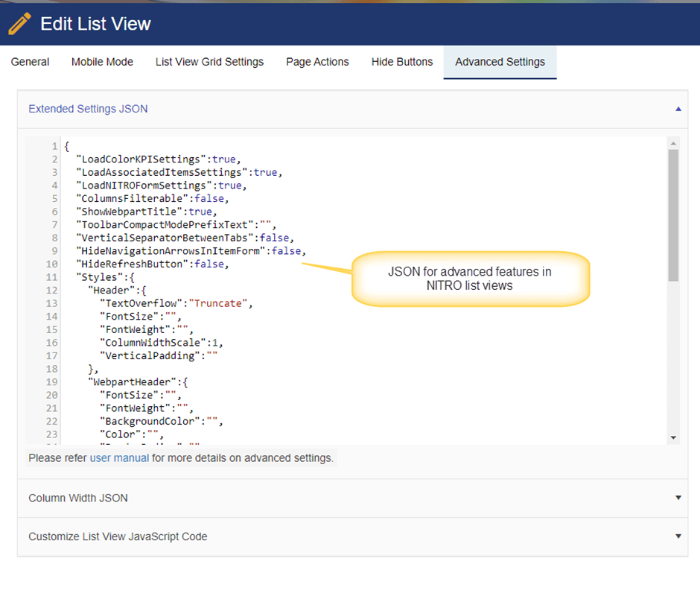Click the JSON editor vertical scrollbar thumb
700x605 pixels.
click(673, 215)
